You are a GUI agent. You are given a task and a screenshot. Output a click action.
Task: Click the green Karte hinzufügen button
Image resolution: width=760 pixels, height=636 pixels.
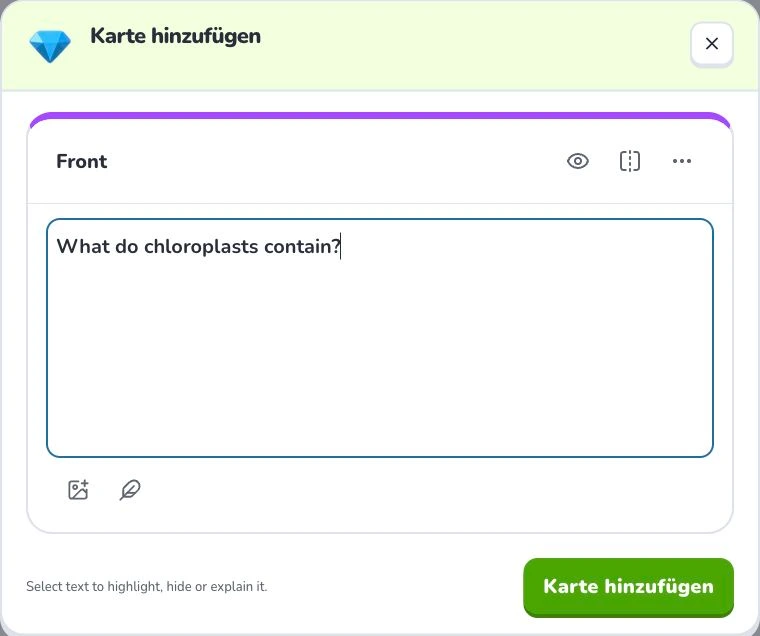click(x=628, y=587)
